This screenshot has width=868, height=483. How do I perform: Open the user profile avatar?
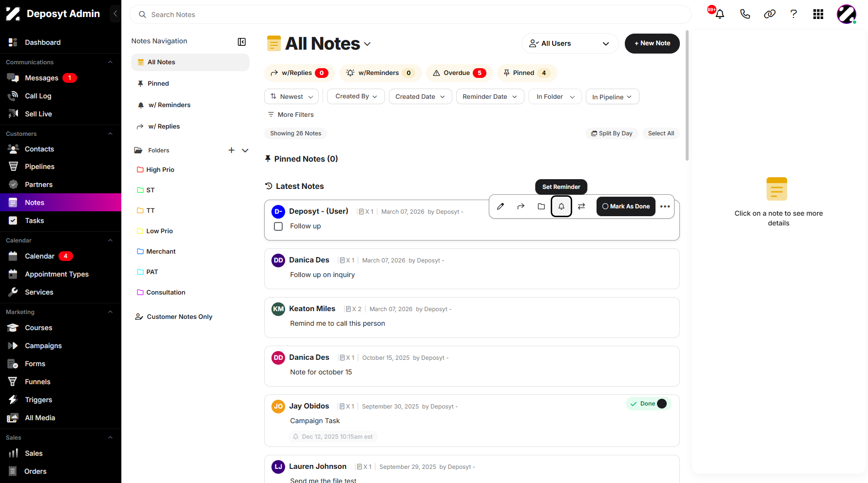[847, 14]
